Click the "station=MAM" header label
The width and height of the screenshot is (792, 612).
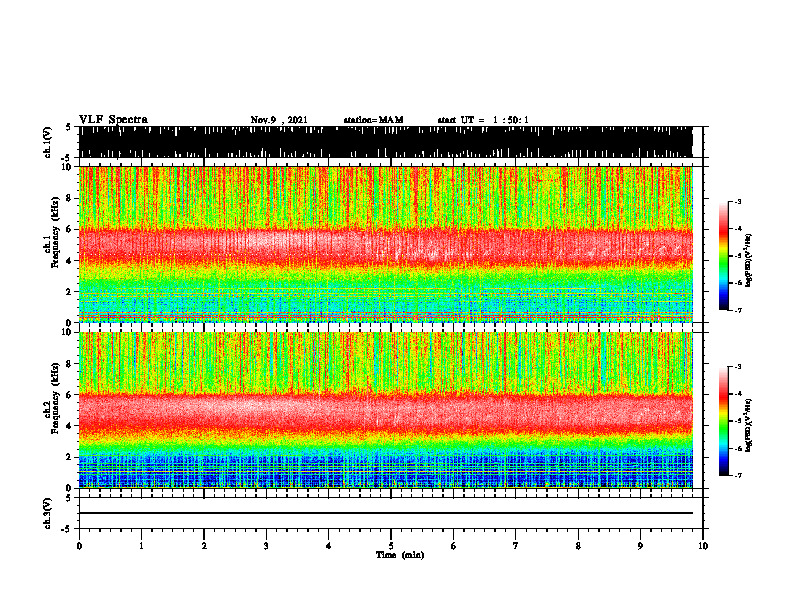(x=373, y=120)
